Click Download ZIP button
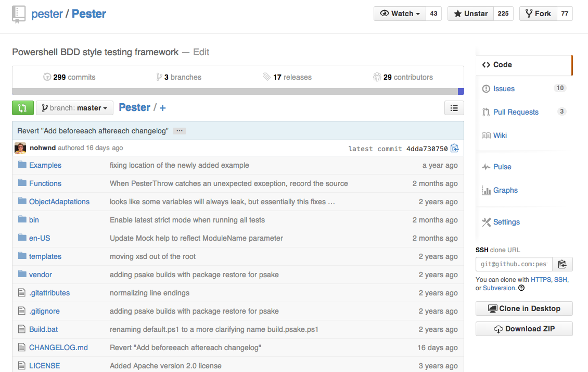 pos(524,329)
